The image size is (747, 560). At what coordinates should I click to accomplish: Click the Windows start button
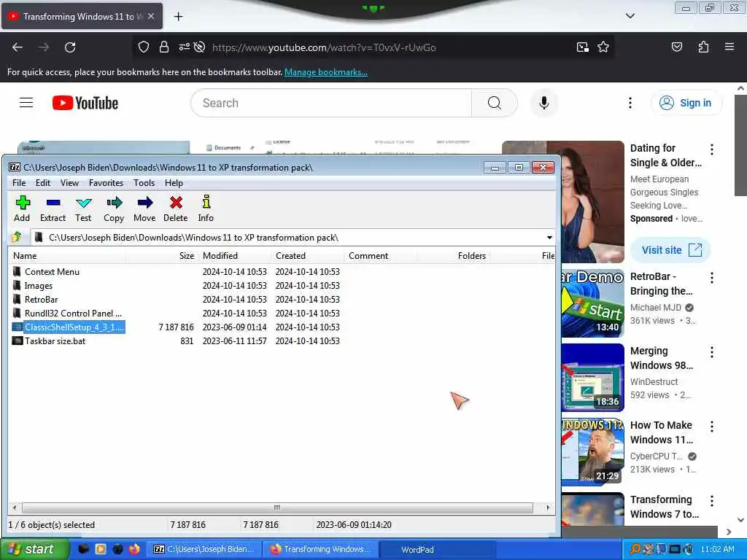click(34, 549)
